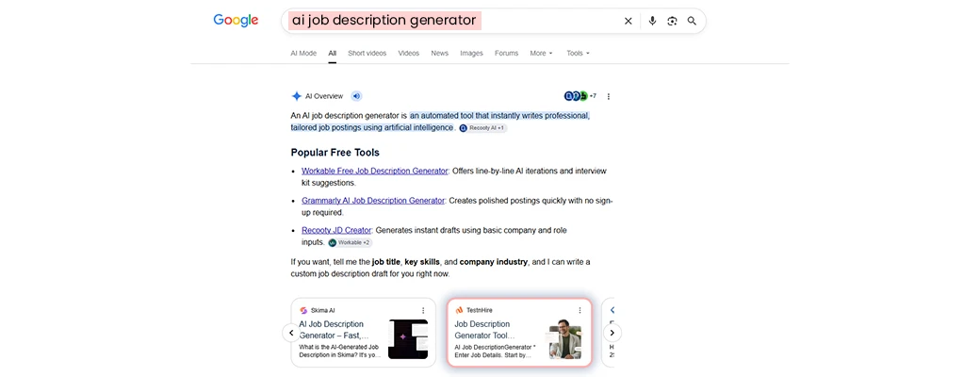Click the Skima AI logo icon
This screenshot has width=980, height=377.
coord(303,310)
